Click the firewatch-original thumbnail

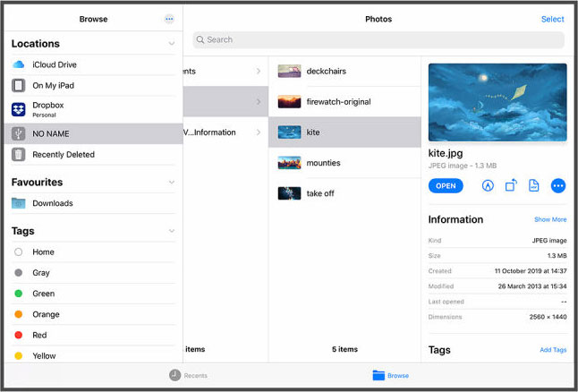pyautogui.click(x=289, y=102)
